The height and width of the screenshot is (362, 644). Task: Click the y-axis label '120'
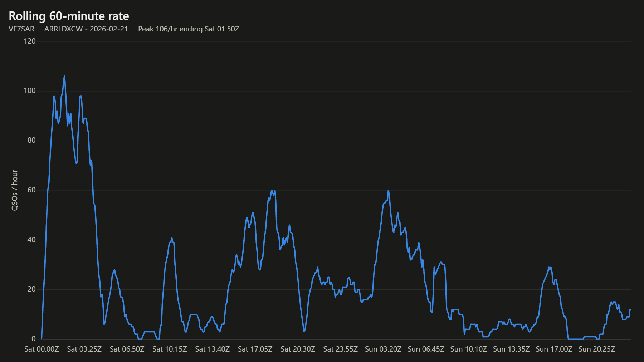(x=30, y=41)
